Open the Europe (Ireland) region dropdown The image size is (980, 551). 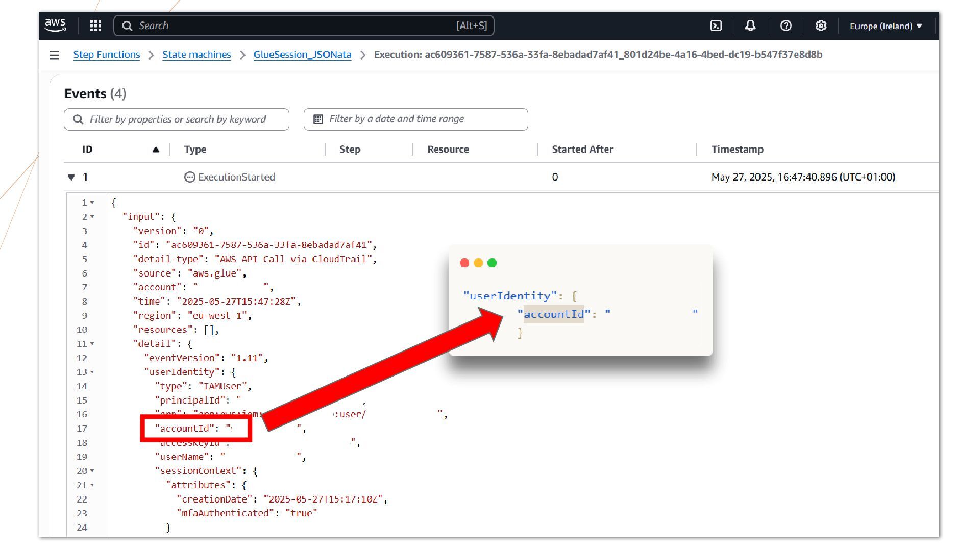[x=886, y=26]
